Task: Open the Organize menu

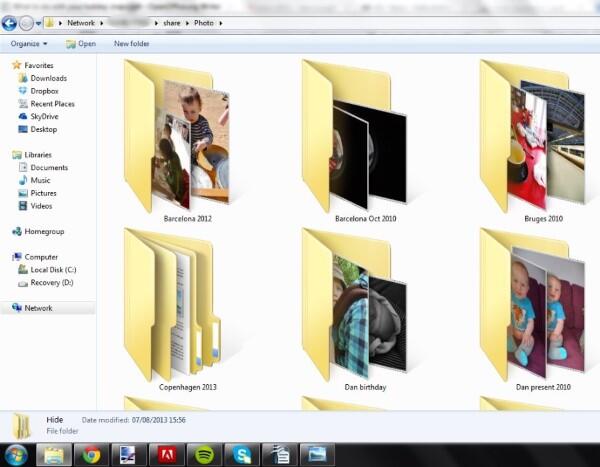Action: [29, 44]
